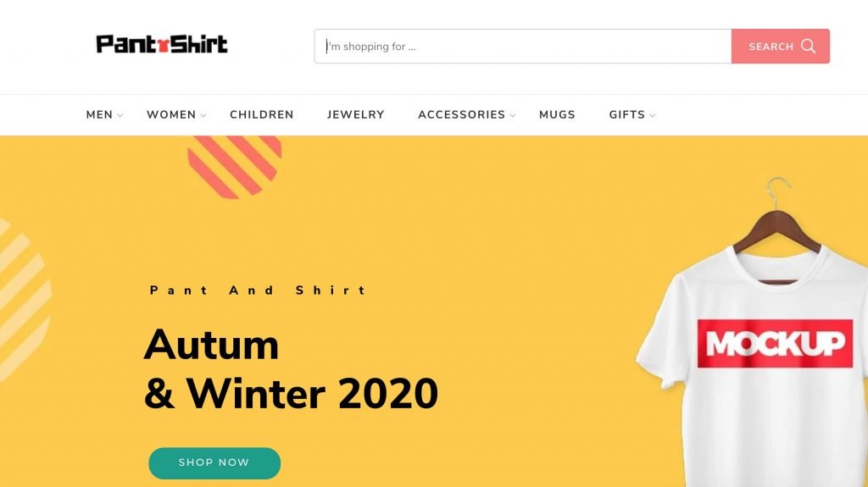Open the GIFTS category label

(626, 114)
